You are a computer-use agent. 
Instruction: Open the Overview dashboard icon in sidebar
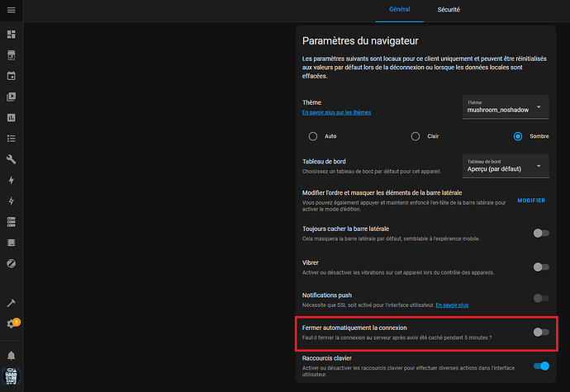[x=12, y=34]
